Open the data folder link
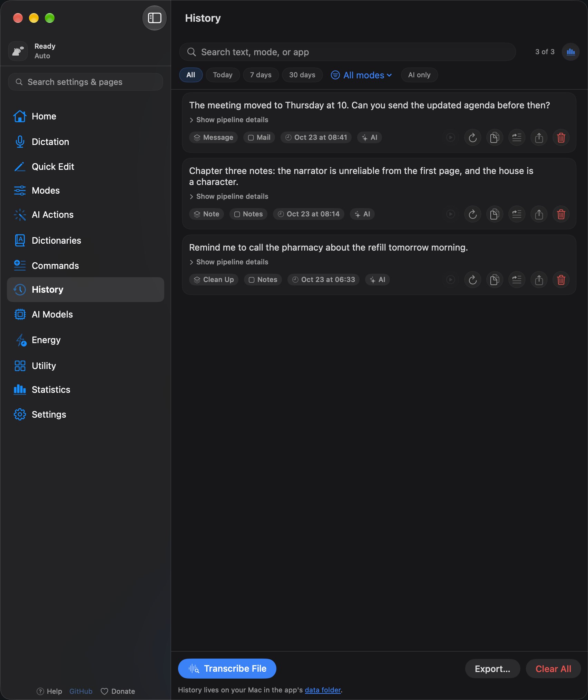Viewport: 588px width, 700px height. [x=323, y=690]
